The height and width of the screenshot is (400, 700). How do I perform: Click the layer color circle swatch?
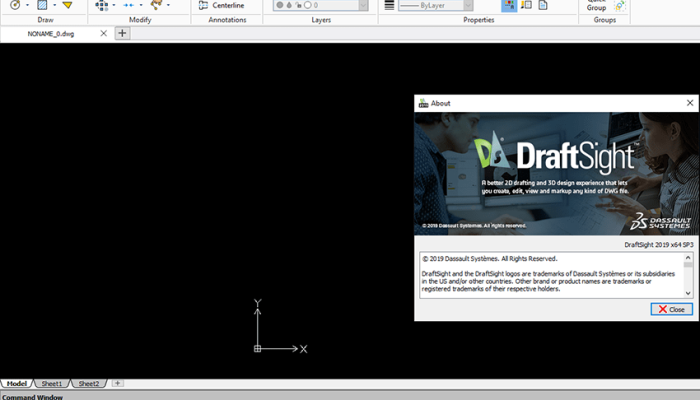(x=308, y=5)
